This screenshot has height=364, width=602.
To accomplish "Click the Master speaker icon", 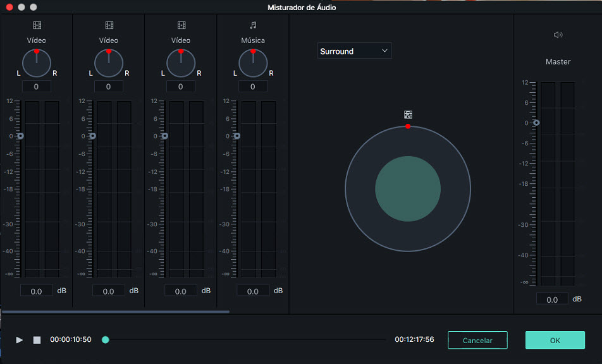I will click(558, 35).
